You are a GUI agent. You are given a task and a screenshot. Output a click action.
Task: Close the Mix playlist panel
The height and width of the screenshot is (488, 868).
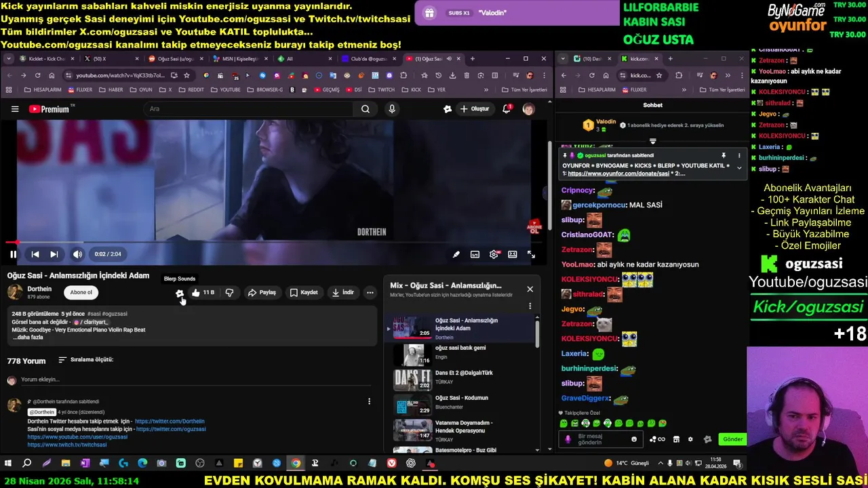[x=530, y=289]
